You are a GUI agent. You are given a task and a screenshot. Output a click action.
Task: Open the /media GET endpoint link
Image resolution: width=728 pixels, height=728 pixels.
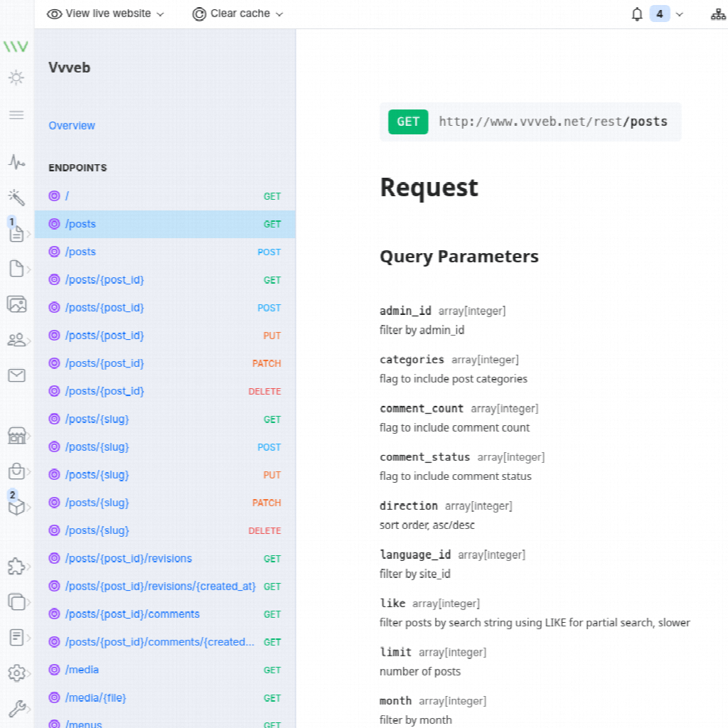(x=82, y=670)
